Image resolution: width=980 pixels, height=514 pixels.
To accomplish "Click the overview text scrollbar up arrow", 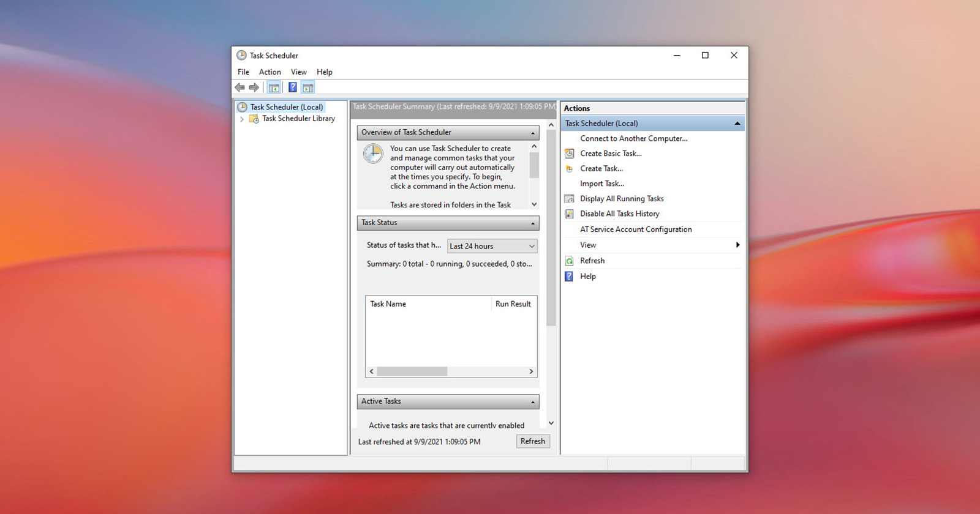I will (x=534, y=146).
